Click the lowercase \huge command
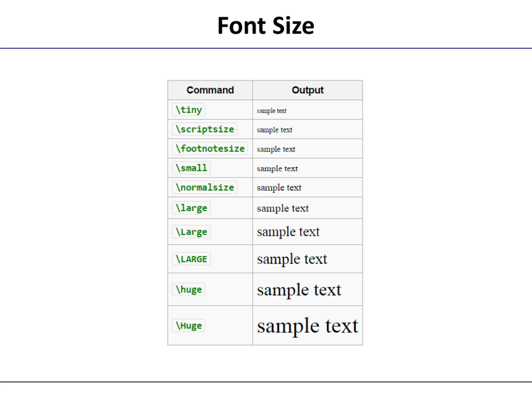 click(188, 289)
